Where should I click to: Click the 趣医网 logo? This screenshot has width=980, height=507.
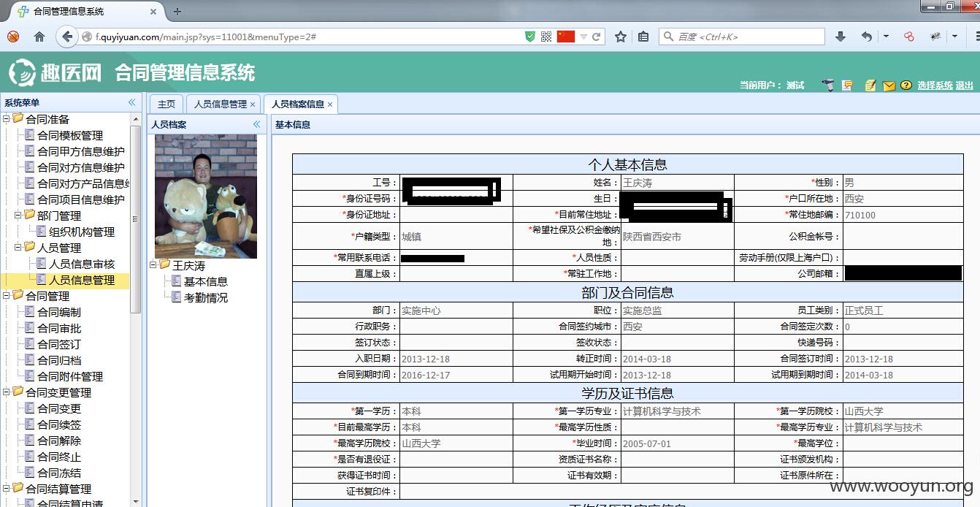(x=54, y=72)
